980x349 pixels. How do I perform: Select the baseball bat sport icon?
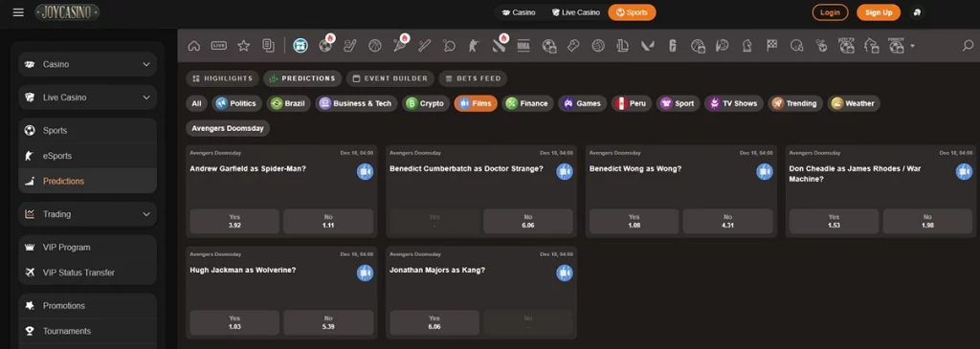(x=425, y=46)
